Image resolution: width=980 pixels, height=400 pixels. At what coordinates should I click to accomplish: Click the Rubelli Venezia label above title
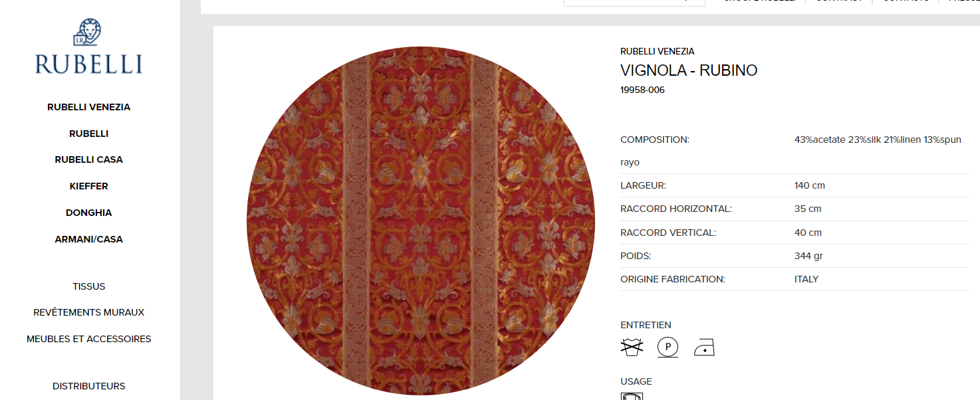coord(658,51)
